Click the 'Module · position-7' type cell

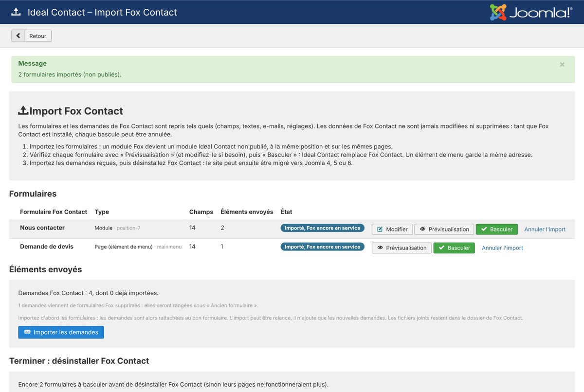[x=117, y=228]
